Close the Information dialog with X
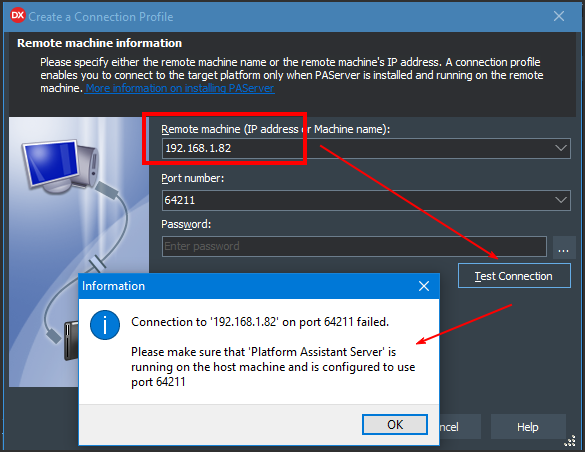 (424, 286)
